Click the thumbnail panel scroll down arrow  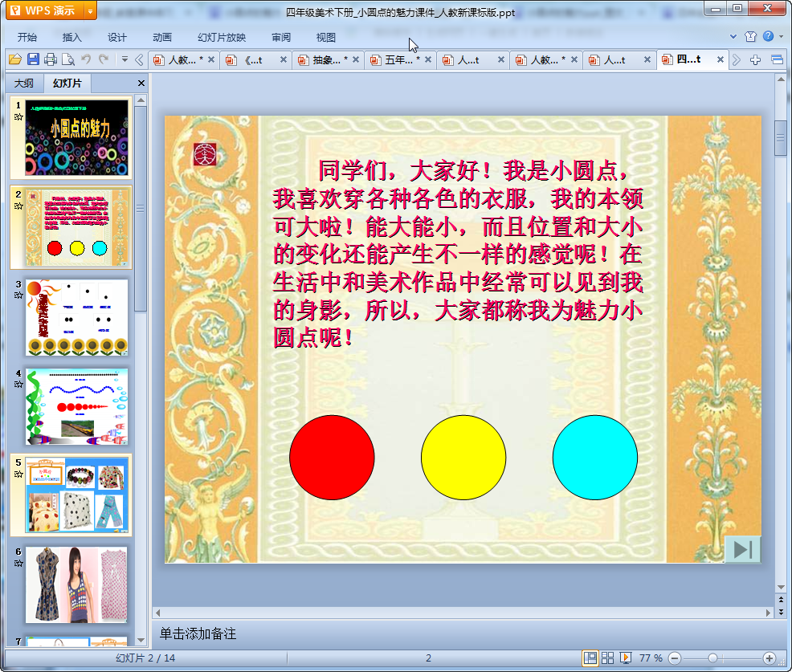point(141,640)
